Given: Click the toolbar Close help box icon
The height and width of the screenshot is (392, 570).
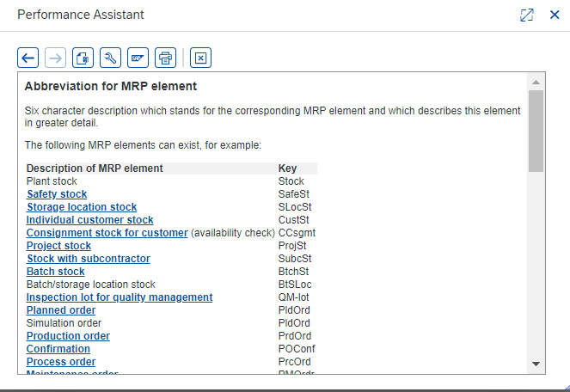Looking at the screenshot, I should (200, 58).
